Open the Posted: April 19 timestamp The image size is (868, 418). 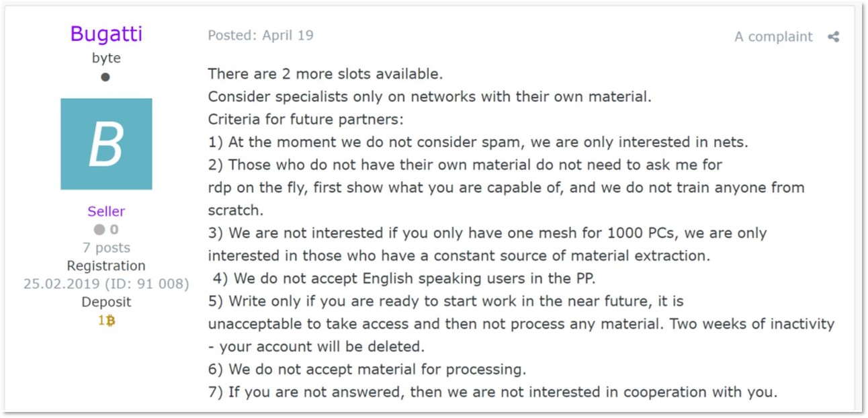coord(261,35)
